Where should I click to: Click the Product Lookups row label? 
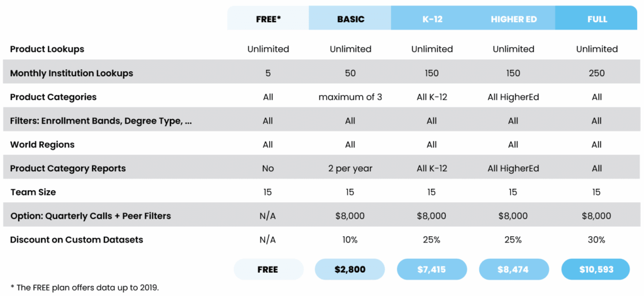pos(47,49)
